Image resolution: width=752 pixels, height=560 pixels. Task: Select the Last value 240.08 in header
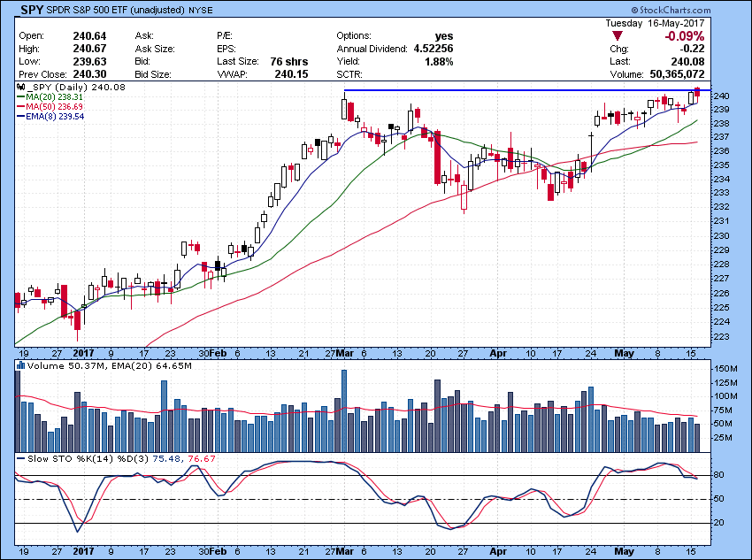pyautogui.click(x=688, y=61)
